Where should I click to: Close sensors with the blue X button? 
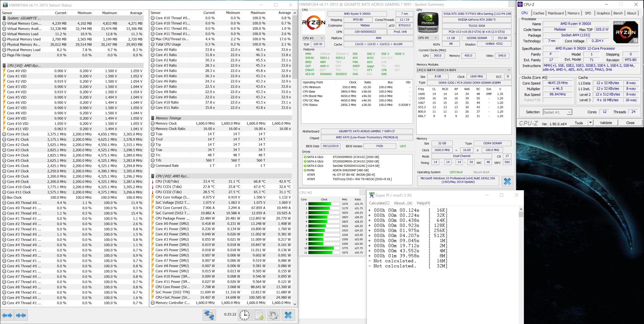[288, 315]
